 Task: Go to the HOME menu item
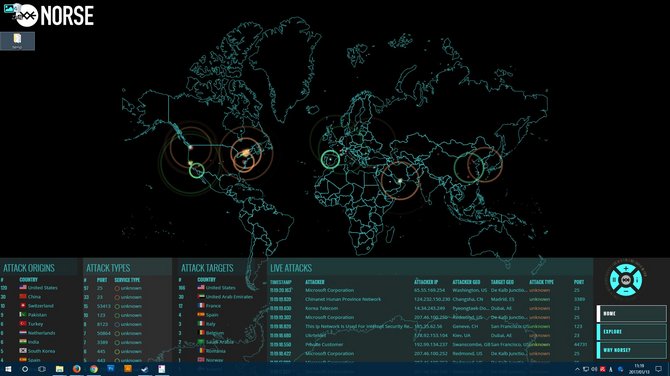pos(632,314)
